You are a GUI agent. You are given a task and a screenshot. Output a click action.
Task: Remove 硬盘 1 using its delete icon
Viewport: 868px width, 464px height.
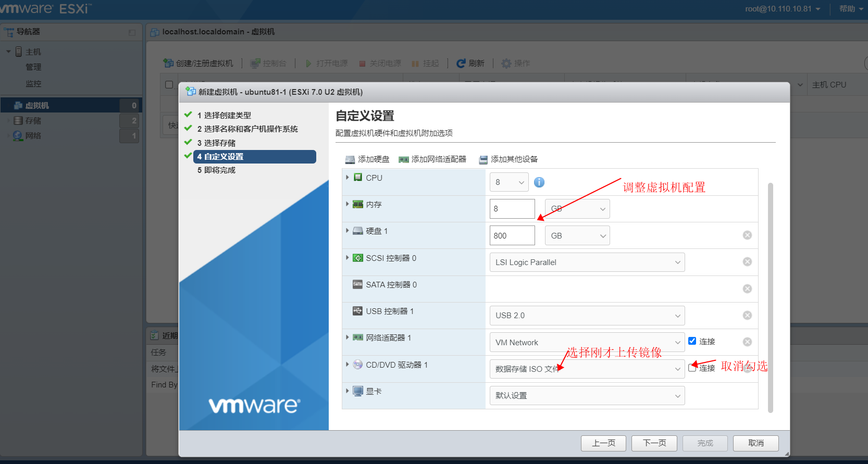coord(747,235)
